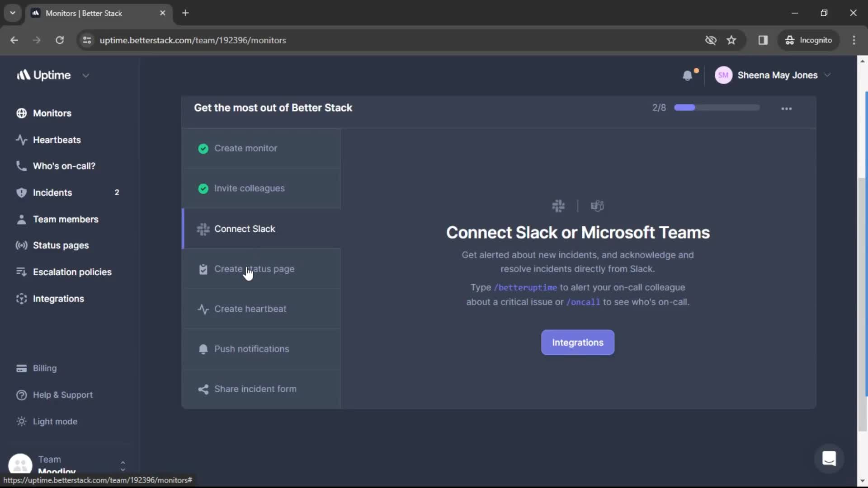Click the Integrations button
This screenshot has width=868, height=488.
tap(577, 342)
